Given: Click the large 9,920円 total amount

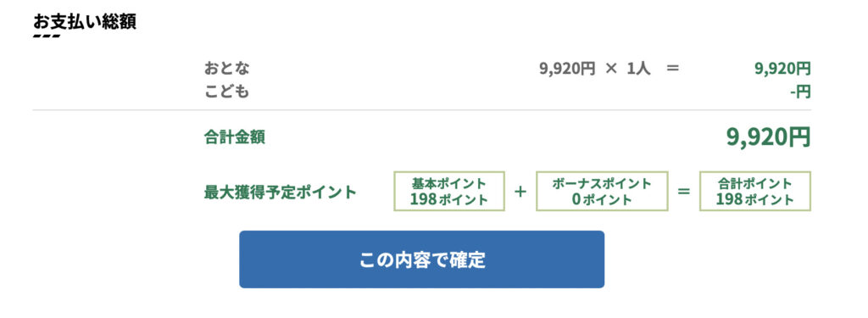Looking at the screenshot, I should [769, 137].
